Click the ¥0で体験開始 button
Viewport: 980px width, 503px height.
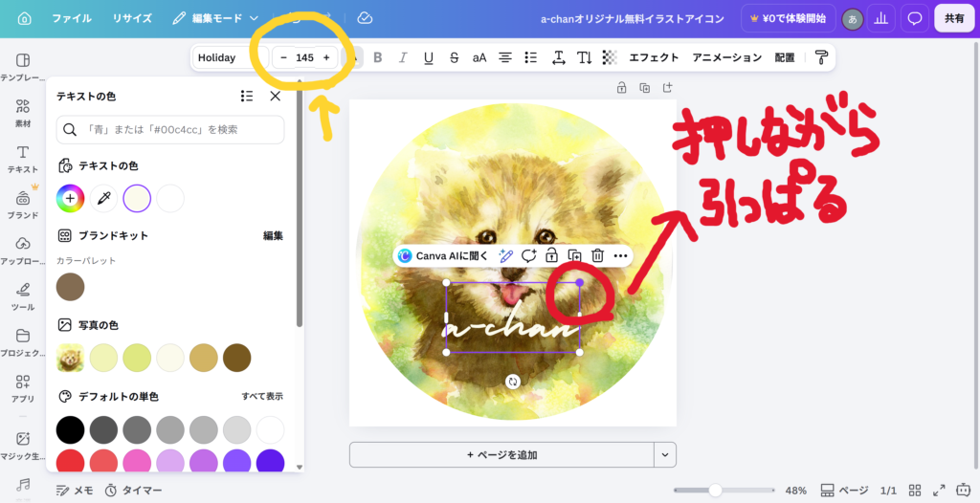pyautogui.click(x=789, y=19)
